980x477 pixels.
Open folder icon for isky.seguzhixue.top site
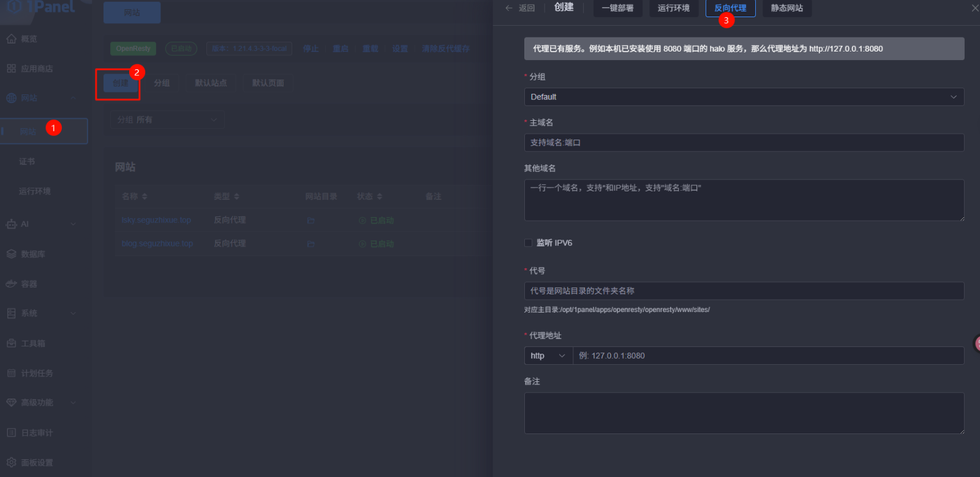311,221
